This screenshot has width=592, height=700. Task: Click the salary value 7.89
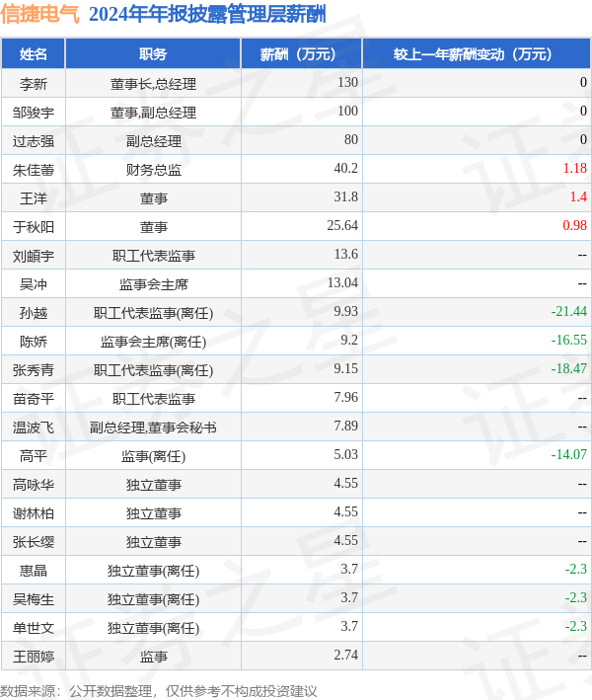(x=345, y=426)
